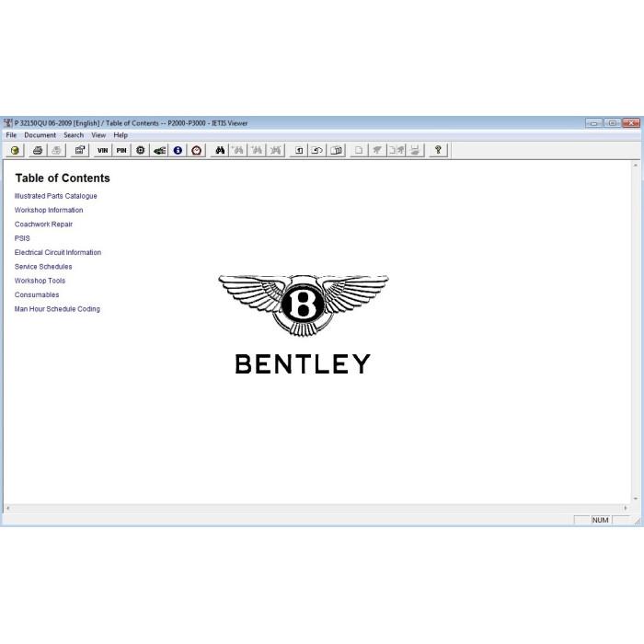The width and height of the screenshot is (644, 644).
Task: Click the greyed pin icon
Action: tap(377, 150)
